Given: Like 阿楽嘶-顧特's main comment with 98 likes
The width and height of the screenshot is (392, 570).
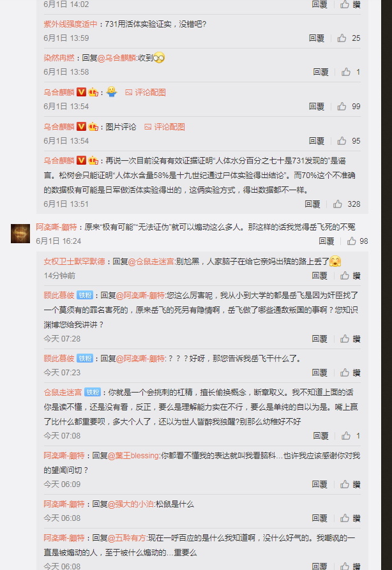Looking at the screenshot, I should point(351,241).
